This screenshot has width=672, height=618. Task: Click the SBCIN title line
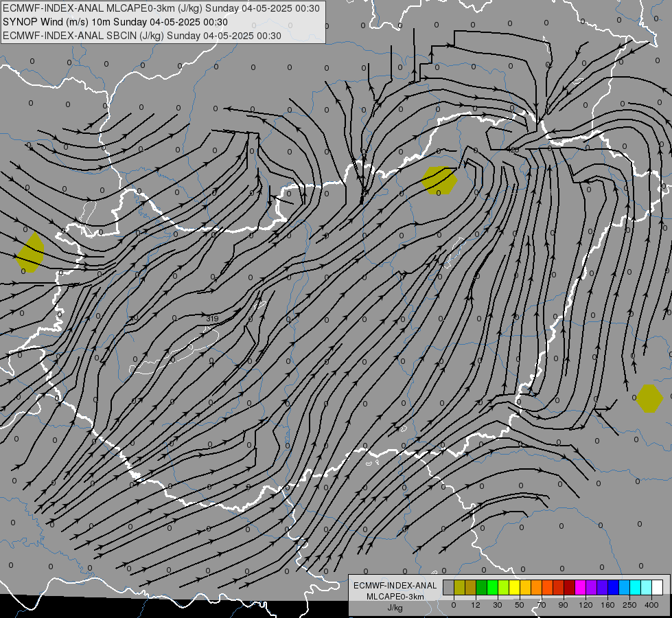click(x=142, y=36)
